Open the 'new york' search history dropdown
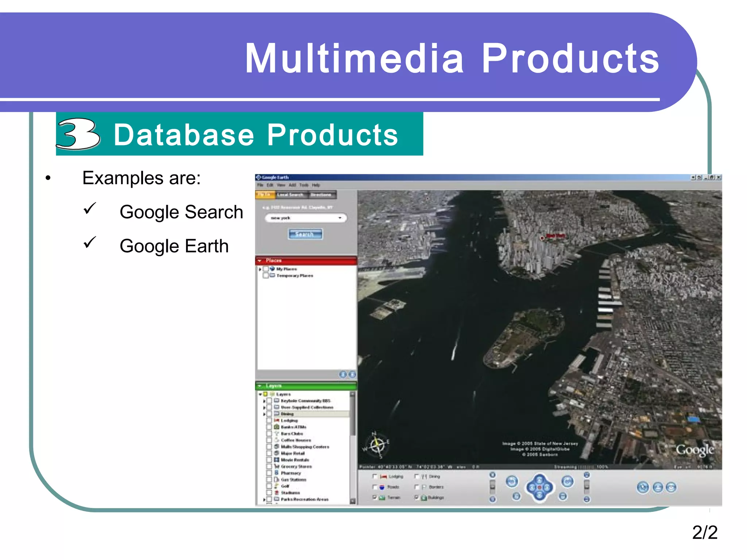This screenshot has width=747, height=560. pyautogui.click(x=340, y=218)
